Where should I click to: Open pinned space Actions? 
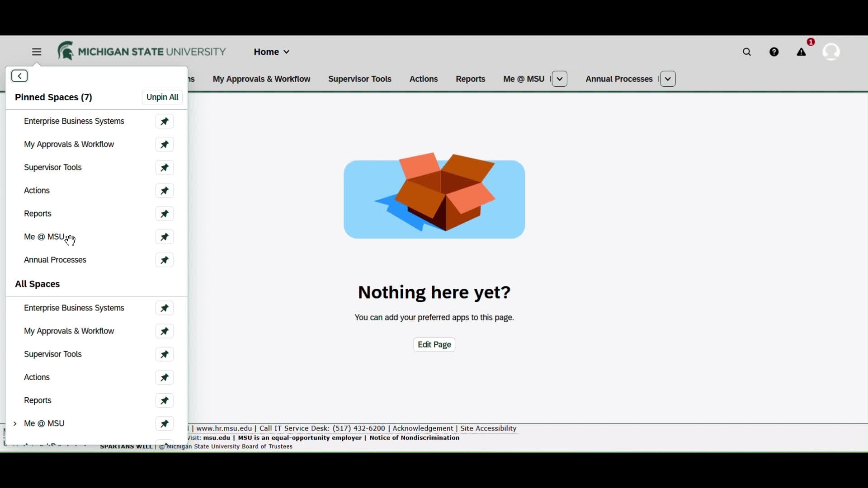tap(37, 191)
